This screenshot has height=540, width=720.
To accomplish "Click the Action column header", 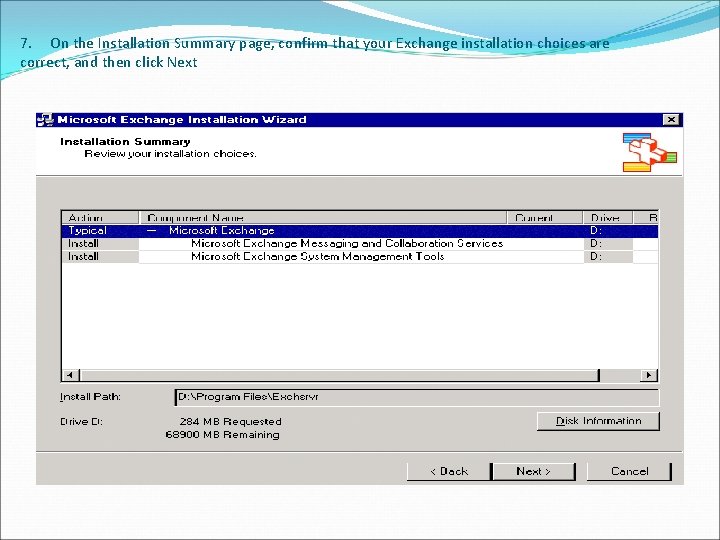I will click(x=100, y=218).
